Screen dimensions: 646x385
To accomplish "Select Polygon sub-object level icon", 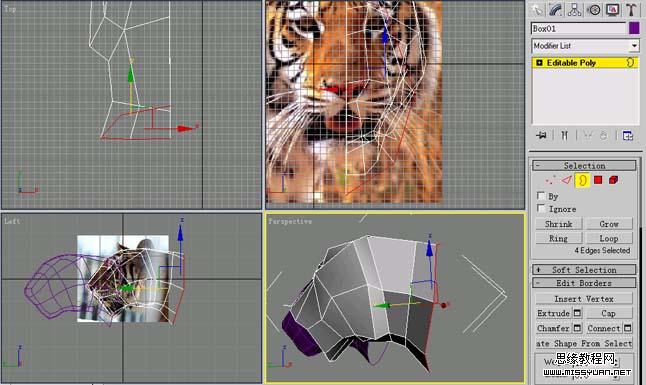I will pyautogui.click(x=598, y=180).
